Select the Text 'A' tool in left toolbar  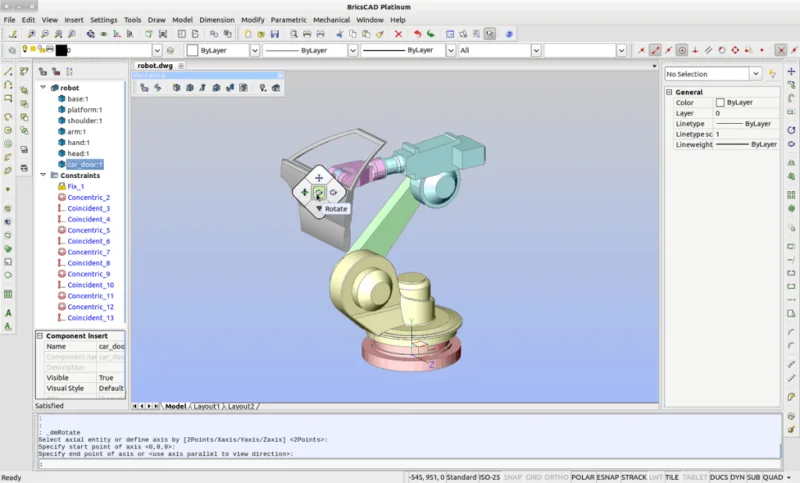8,313
